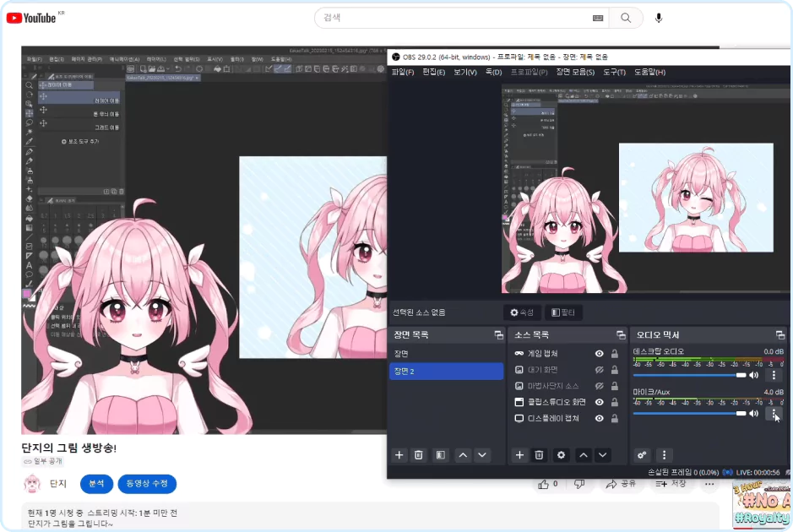This screenshot has height=532, width=793.
Task: Click the 공유 share button
Action: tap(622, 485)
